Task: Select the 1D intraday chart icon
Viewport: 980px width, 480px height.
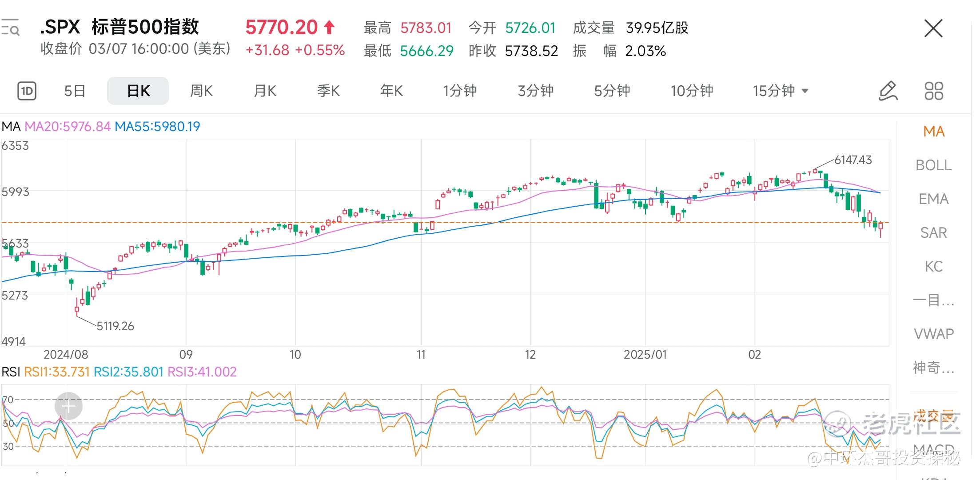Action: [x=27, y=91]
